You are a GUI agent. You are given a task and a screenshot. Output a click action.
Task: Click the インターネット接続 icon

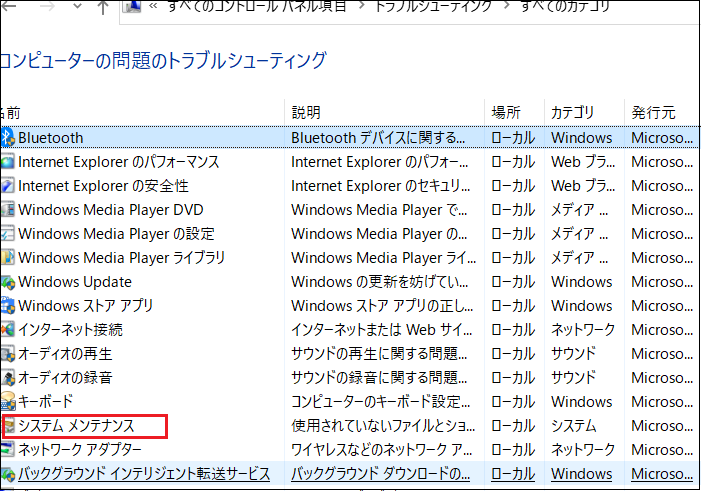tap(7, 330)
